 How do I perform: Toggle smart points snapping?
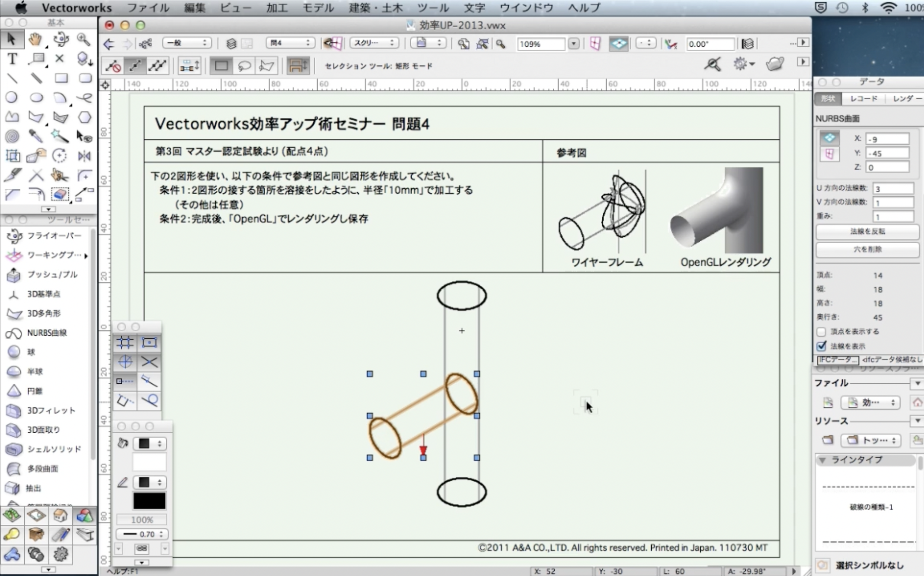(125, 381)
